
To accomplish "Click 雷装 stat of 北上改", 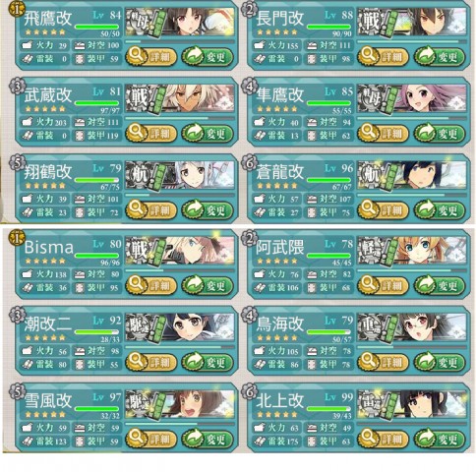I will [x=276, y=442].
